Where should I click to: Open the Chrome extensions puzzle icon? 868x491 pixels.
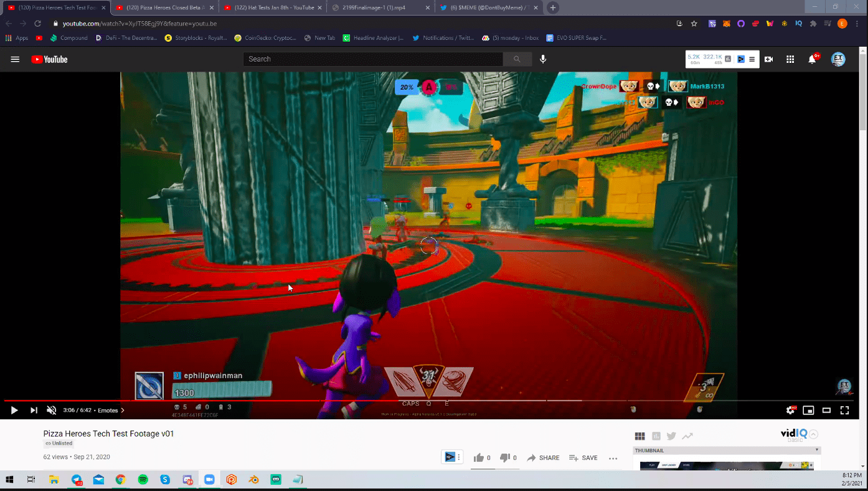(x=813, y=24)
